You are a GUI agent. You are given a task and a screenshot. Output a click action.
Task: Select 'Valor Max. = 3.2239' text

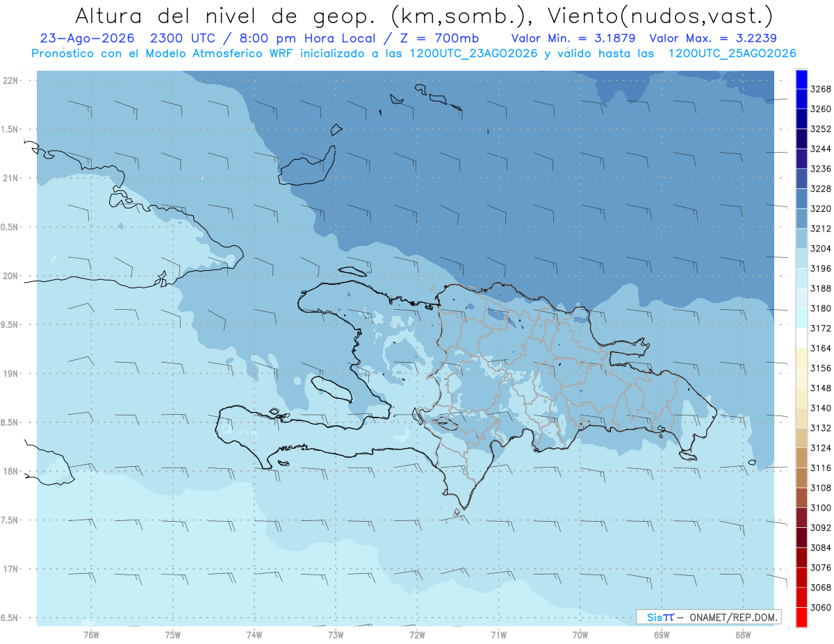tap(713, 38)
